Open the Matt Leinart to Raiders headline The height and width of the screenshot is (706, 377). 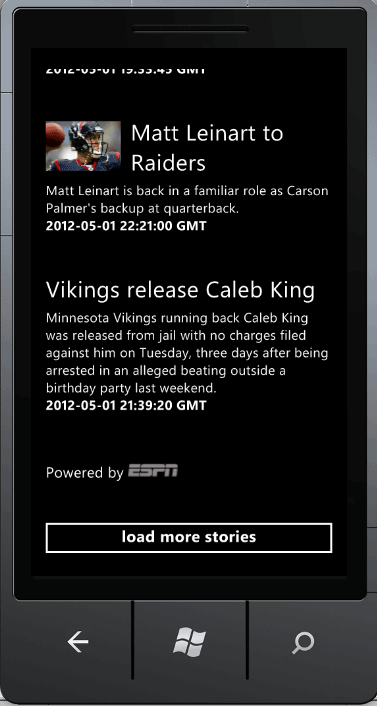coord(207,148)
